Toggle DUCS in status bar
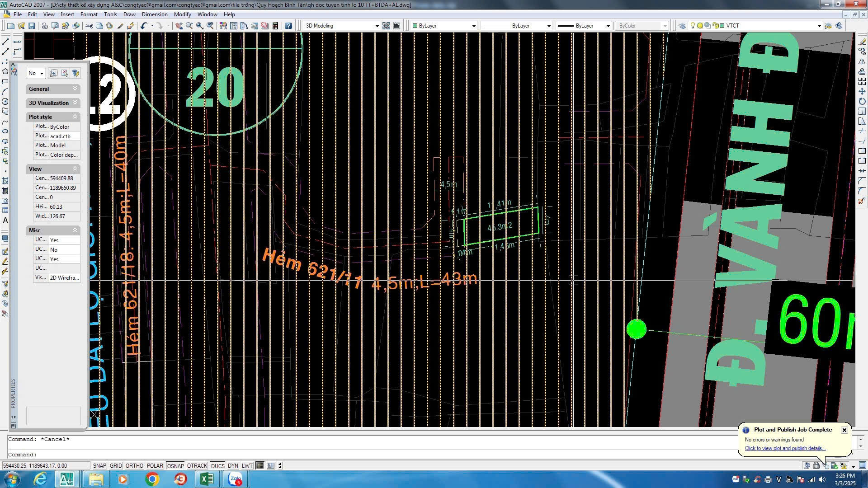868x488 pixels. 217,465
